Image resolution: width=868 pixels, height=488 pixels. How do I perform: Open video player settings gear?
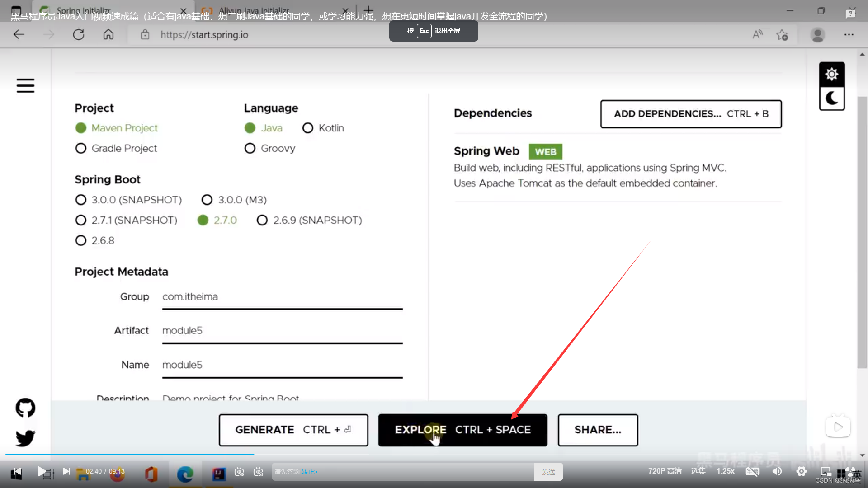pos(802,472)
